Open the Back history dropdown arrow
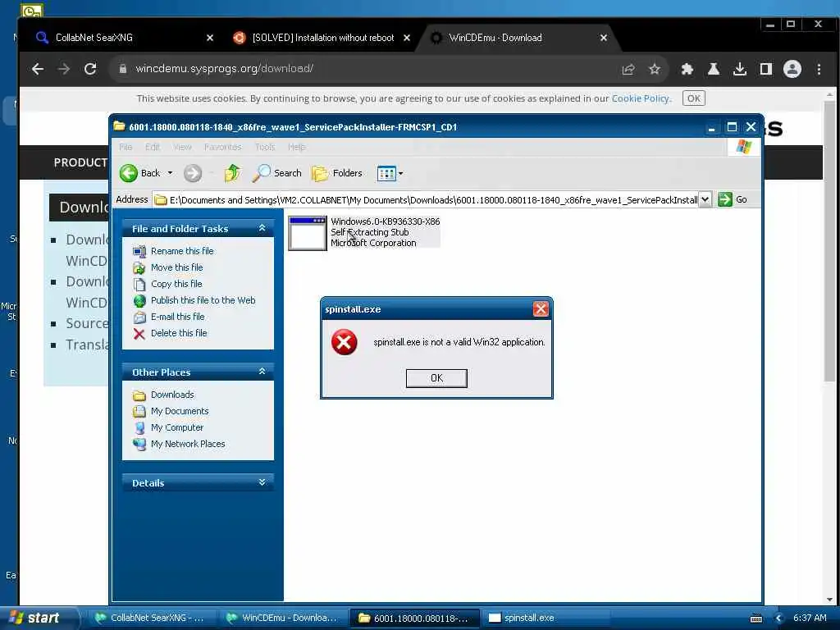Image resolution: width=840 pixels, height=630 pixels. [x=171, y=173]
